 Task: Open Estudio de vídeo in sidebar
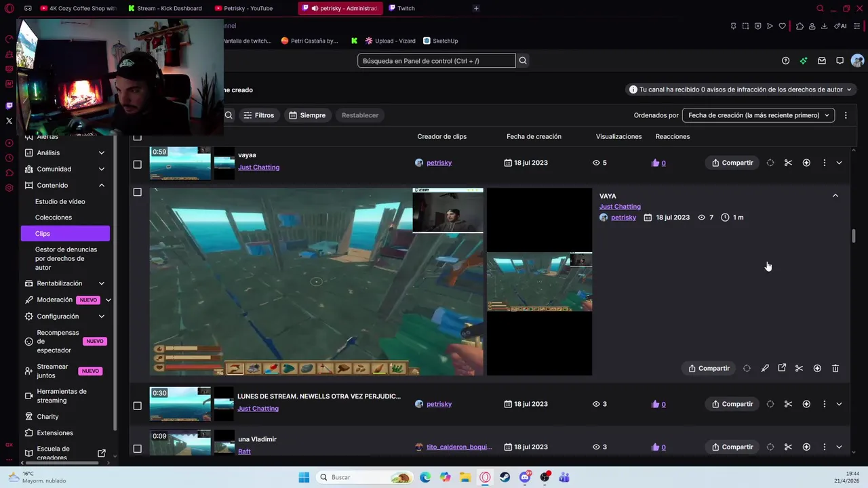pyautogui.click(x=60, y=201)
